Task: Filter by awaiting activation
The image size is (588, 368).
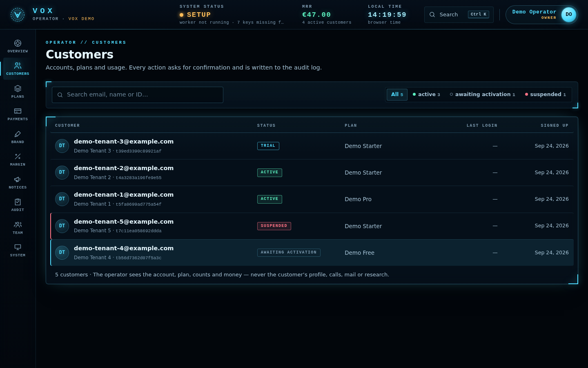Action: pyautogui.click(x=482, y=94)
